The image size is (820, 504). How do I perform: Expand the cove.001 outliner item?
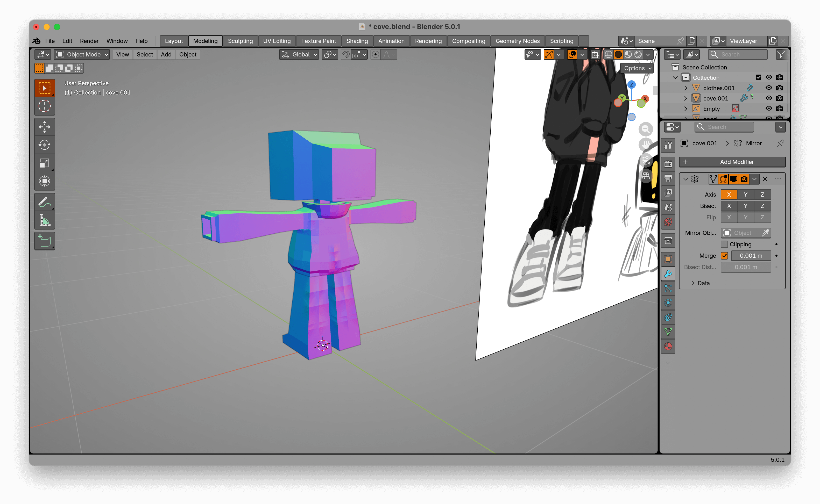[x=685, y=98]
